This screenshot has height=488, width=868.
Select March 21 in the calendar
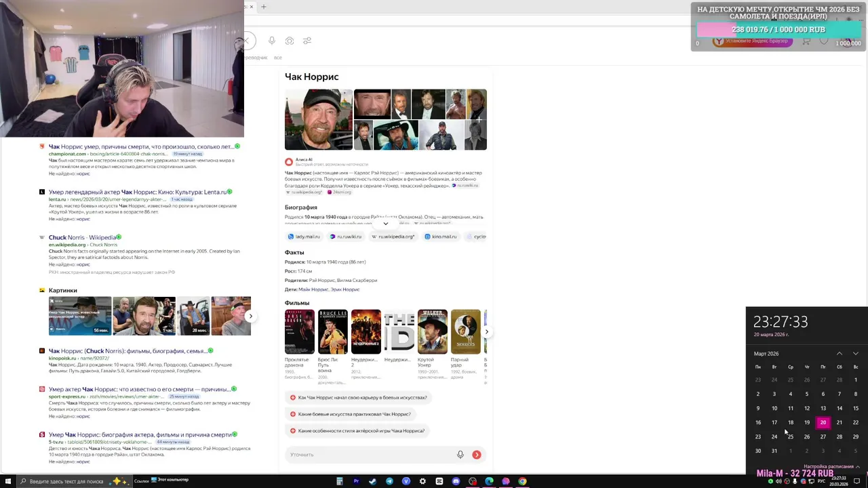click(839, 422)
